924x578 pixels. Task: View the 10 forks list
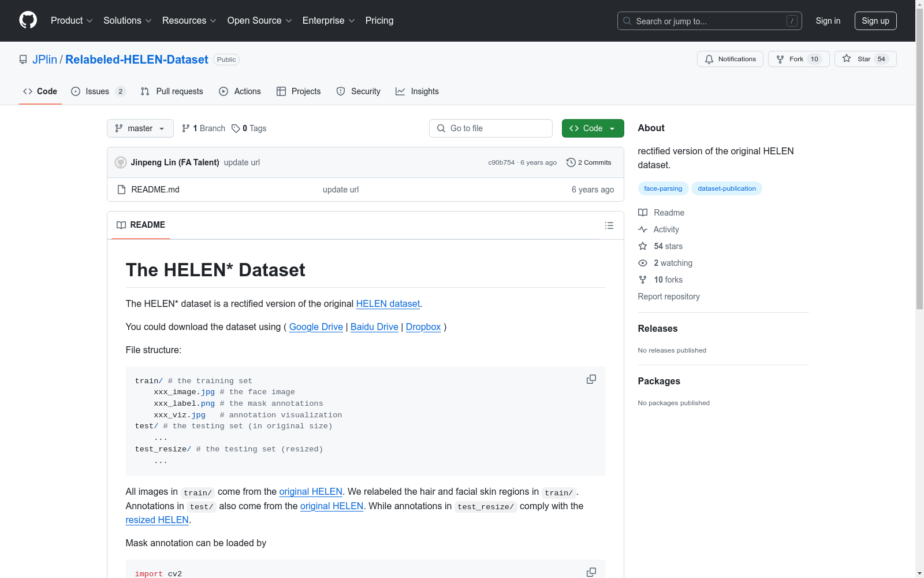660,280
